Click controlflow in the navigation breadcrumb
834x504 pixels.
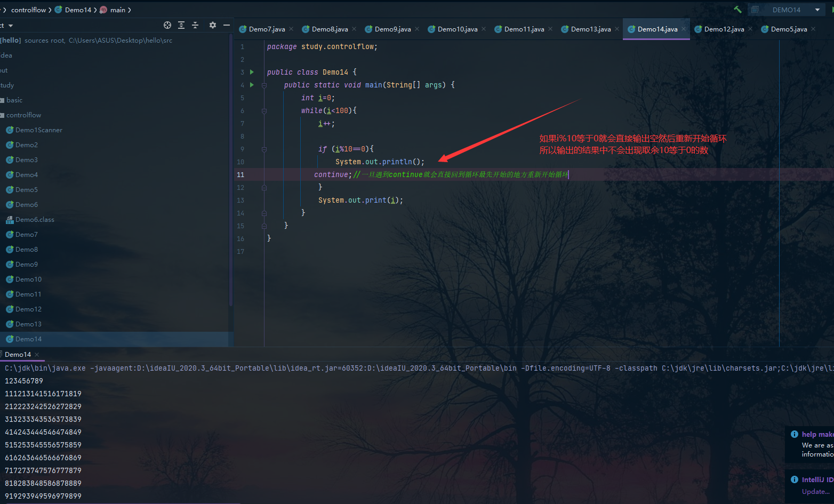pyautogui.click(x=29, y=10)
